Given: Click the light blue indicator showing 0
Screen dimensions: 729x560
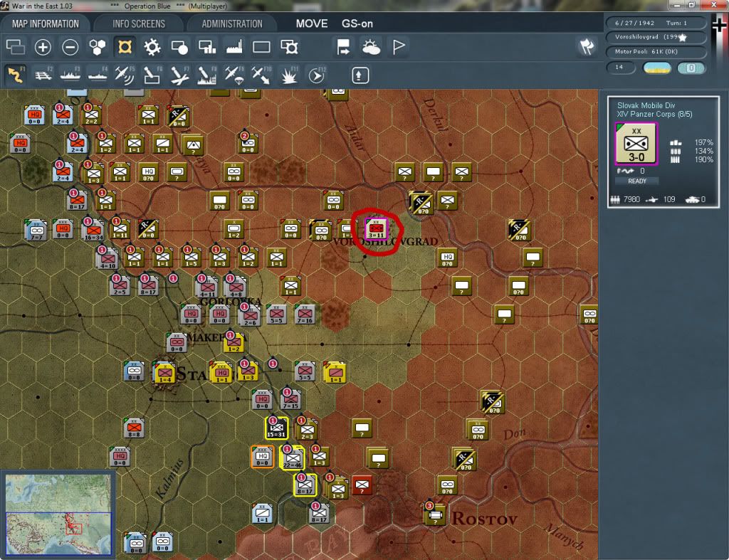Looking at the screenshot, I should click(x=691, y=68).
